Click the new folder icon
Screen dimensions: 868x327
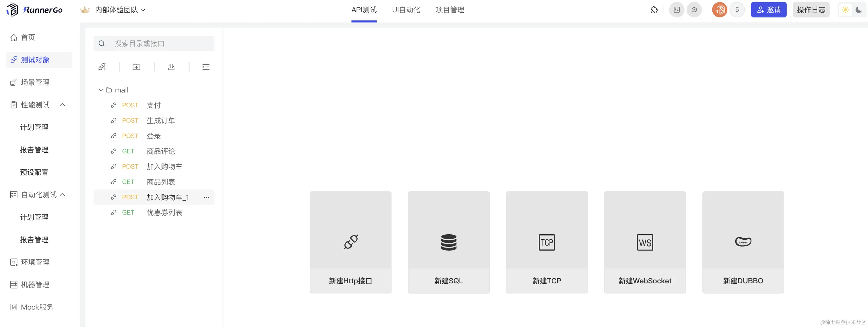tap(136, 67)
